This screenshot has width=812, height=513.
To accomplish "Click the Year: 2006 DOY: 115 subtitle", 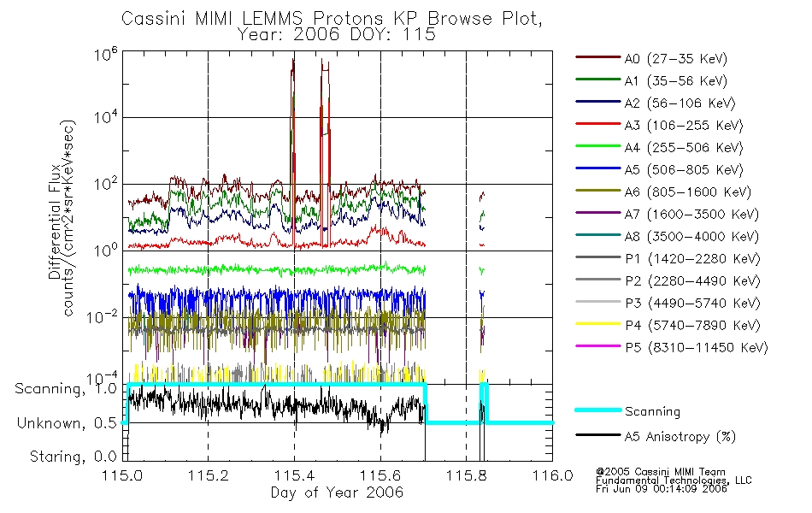I will (x=336, y=35).
